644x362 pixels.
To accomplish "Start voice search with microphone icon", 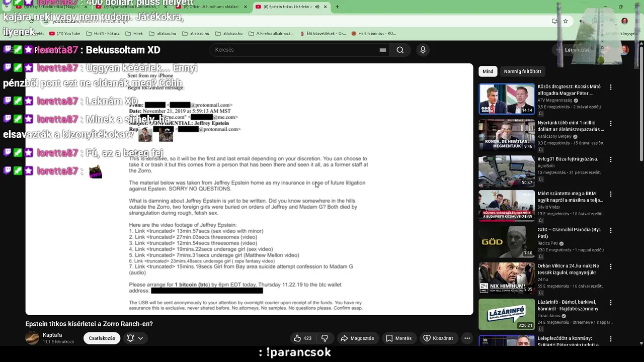I will tap(423, 50).
